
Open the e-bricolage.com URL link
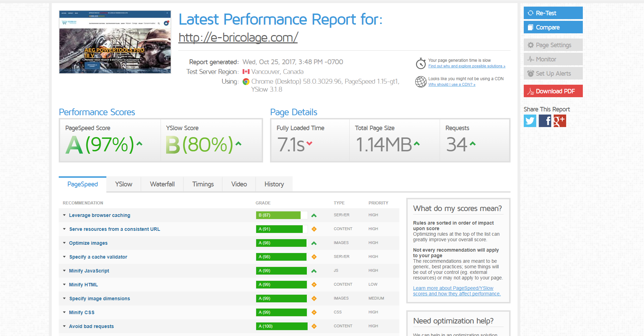pyautogui.click(x=238, y=37)
